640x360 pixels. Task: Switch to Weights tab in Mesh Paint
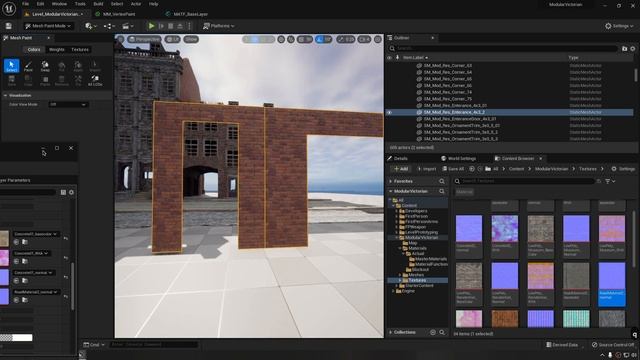57,49
